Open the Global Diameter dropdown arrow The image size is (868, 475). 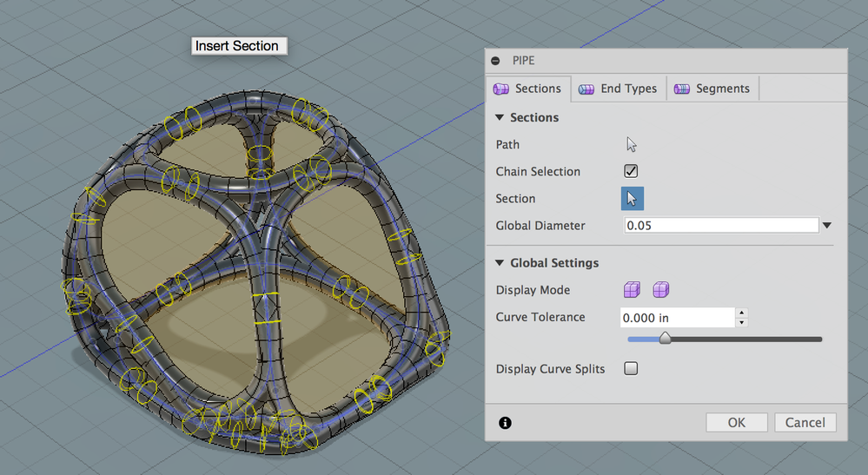(827, 226)
